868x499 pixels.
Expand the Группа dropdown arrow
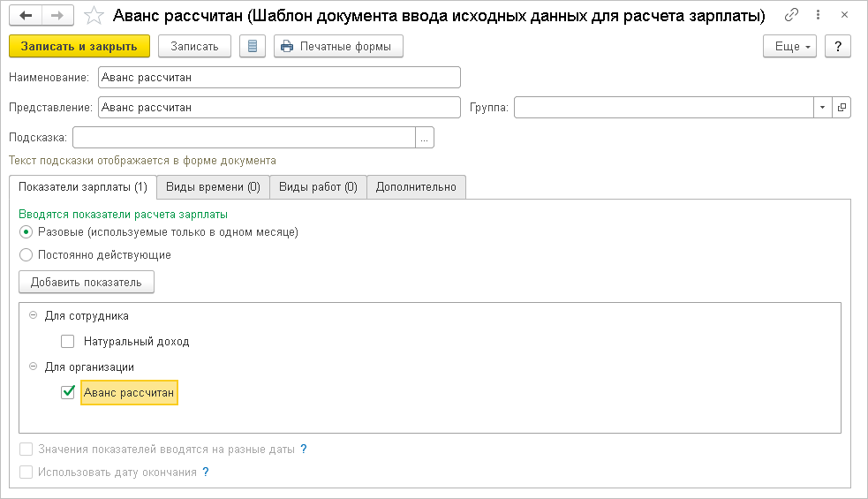click(823, 108)
